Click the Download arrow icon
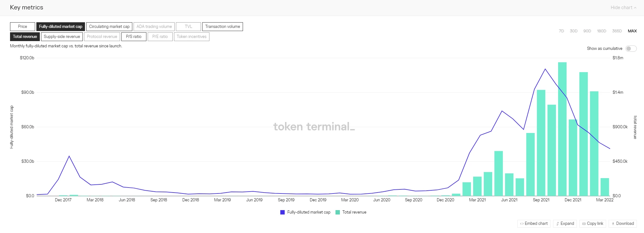This screenshot has width=644, height=233. 613,224
